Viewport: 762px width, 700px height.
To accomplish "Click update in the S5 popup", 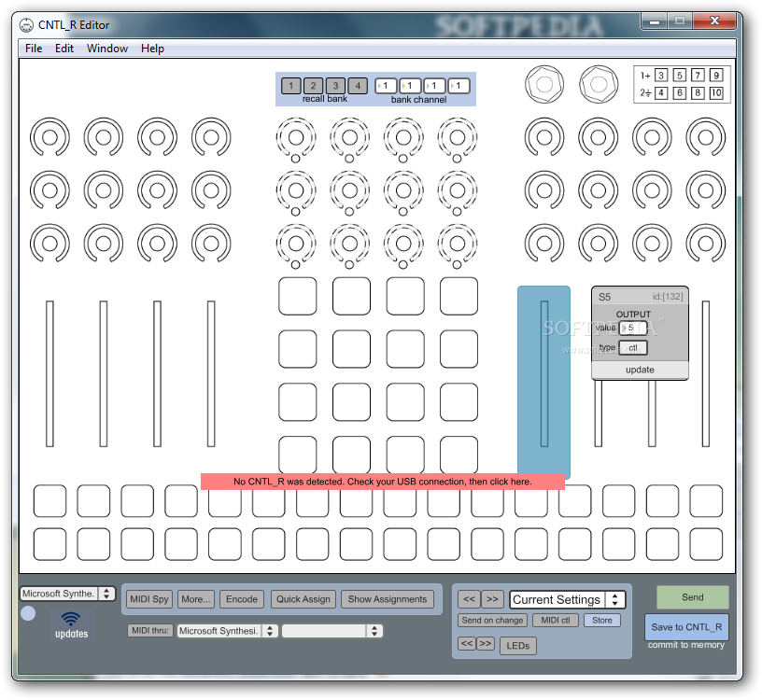I will (640, 370).
